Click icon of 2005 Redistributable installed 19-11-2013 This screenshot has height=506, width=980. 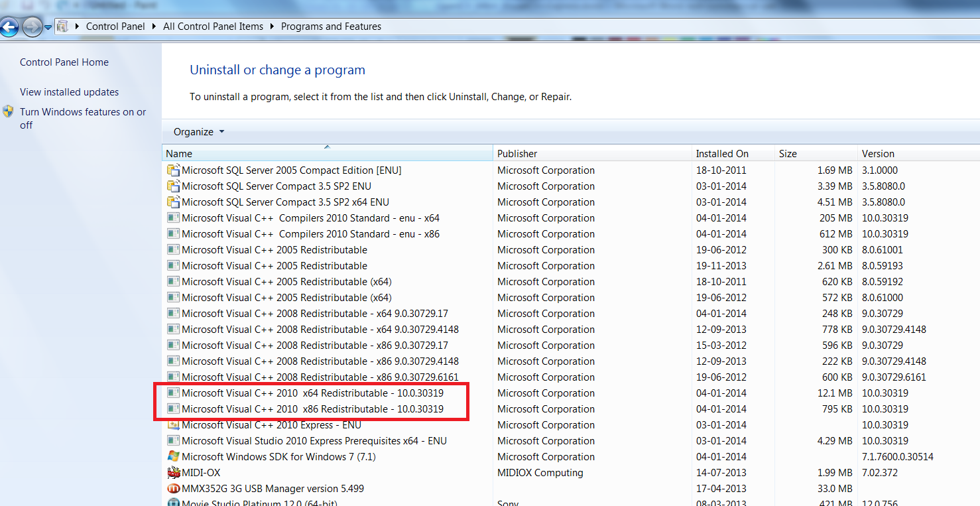pos(173,266)
